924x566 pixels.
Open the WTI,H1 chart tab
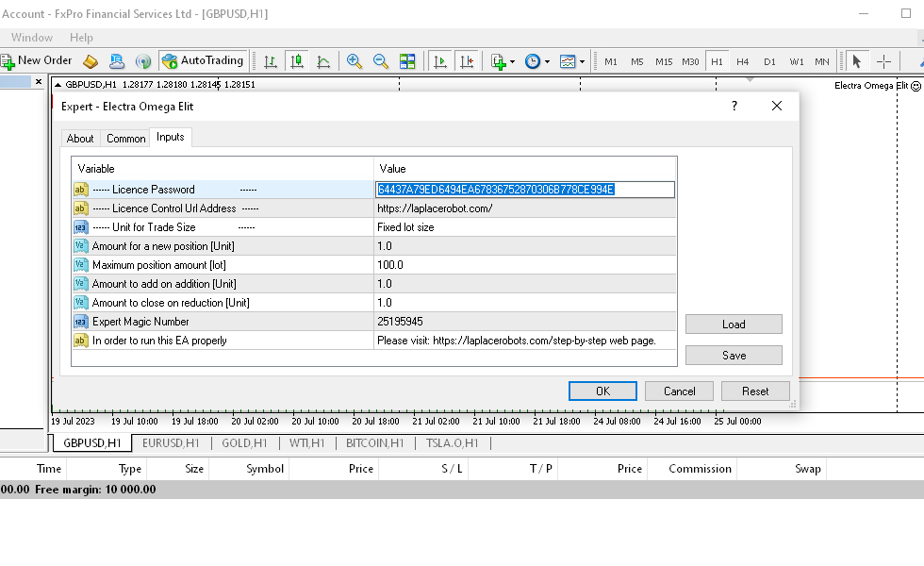coord(307,442)
